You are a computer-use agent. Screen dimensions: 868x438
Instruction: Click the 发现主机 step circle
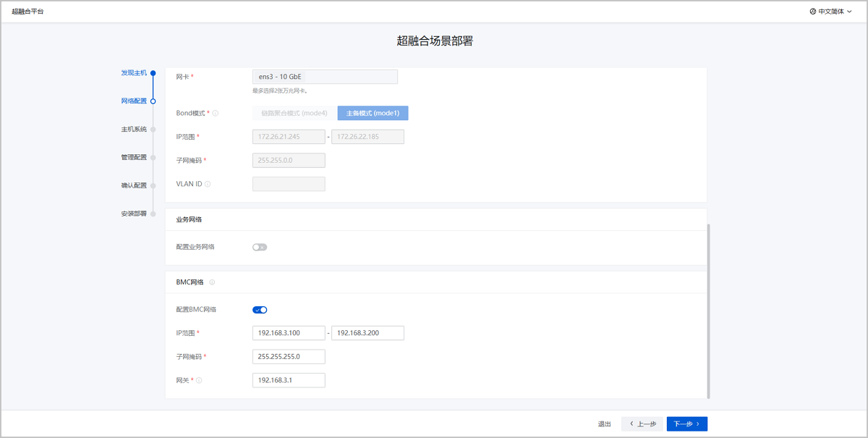pyautogui.click(x=153, y=73)
